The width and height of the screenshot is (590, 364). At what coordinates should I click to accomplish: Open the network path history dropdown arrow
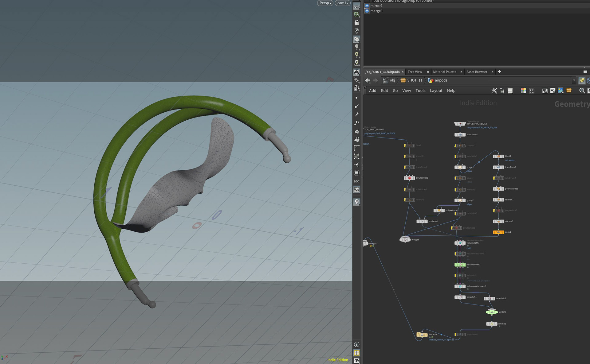coord(574,80)
